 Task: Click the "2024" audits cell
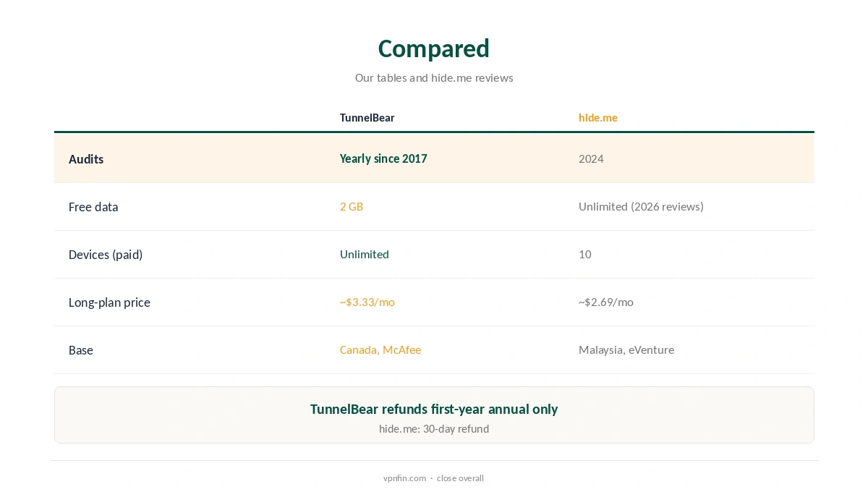591,158
